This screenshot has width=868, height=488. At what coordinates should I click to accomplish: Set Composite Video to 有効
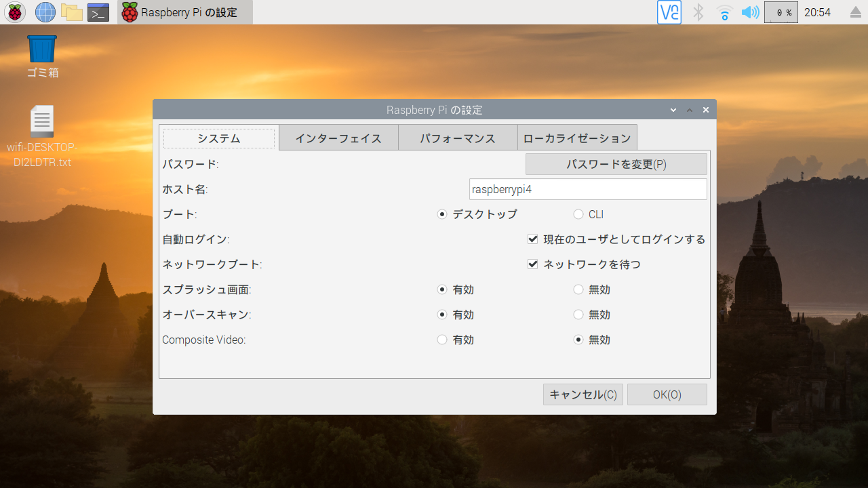(x=456, y=340)
